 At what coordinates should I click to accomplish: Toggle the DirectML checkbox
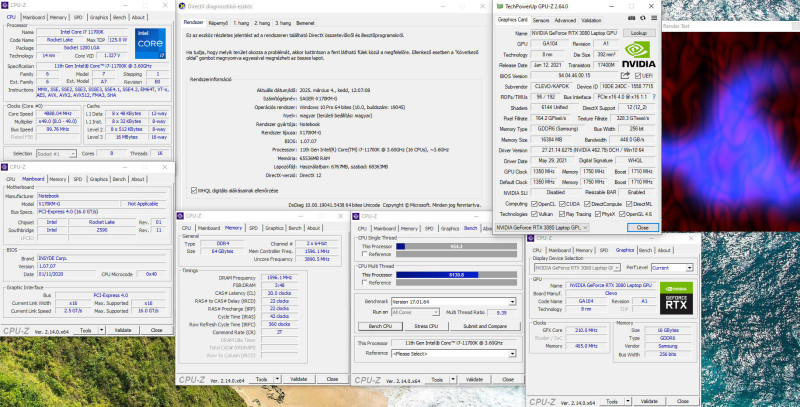[629, 204]
